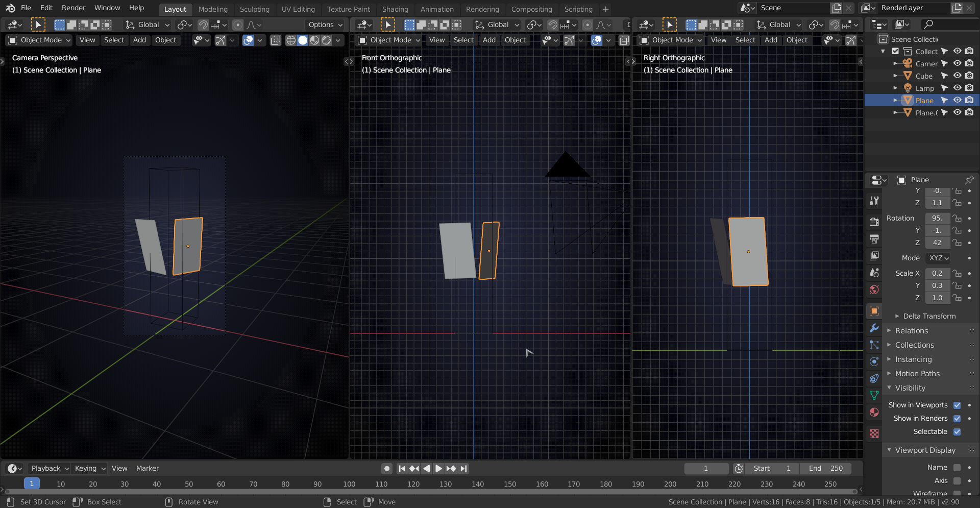Hide the Cube in viewport via eye icon
The height and width of the screenshot is (508, 980).
[x=958, y=76]
